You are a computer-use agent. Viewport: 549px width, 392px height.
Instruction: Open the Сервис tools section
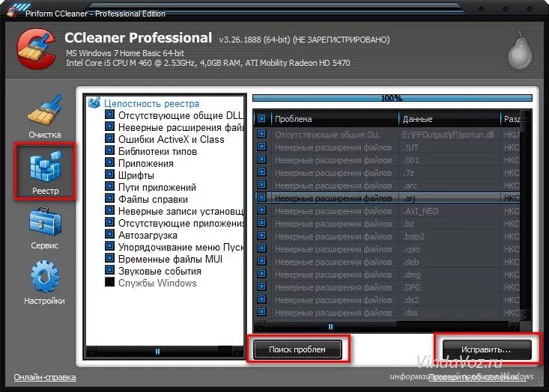(44, 228)
